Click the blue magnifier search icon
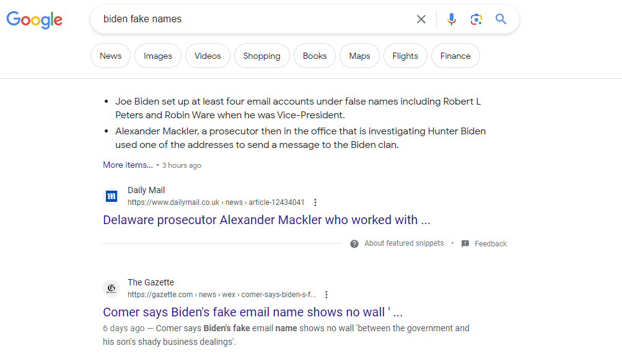The width and height of the screenshot is (622, 364). pyautogui.click(x=501, y=19)
